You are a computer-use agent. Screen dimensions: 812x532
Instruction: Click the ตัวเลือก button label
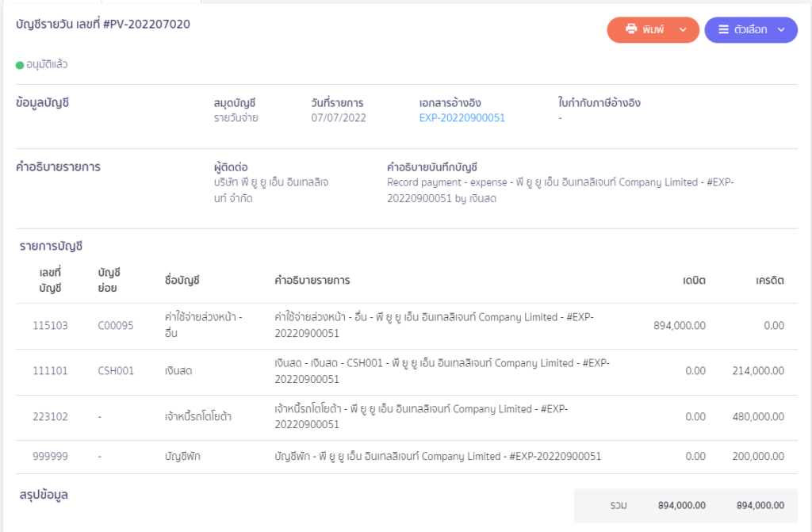750,29
